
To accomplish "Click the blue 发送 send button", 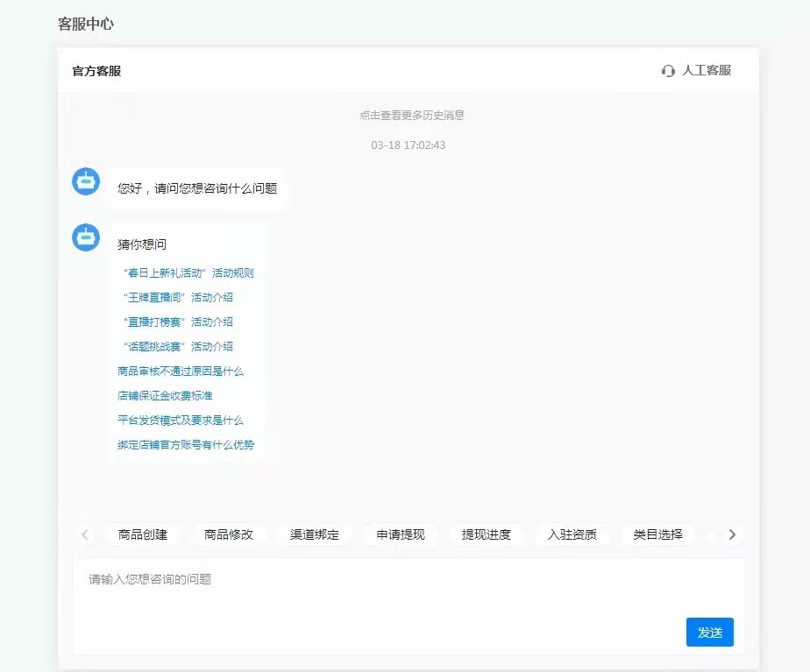I will click(x=710, y=632).
